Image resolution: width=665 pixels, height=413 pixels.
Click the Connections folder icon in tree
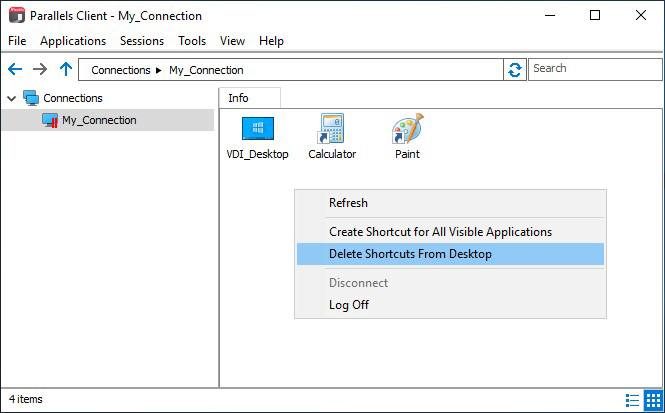(31, 98)
